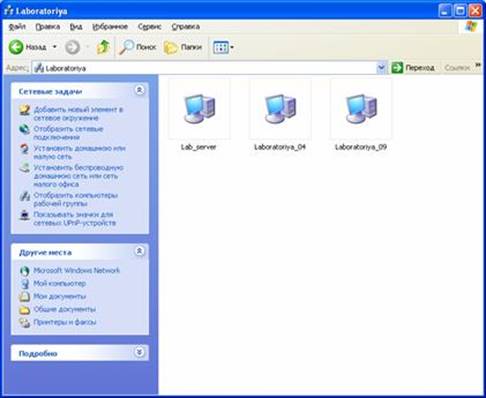Open the Поиск search tool
The width and height of the screenshot is (486, 398).
click(x=138, y=47)
